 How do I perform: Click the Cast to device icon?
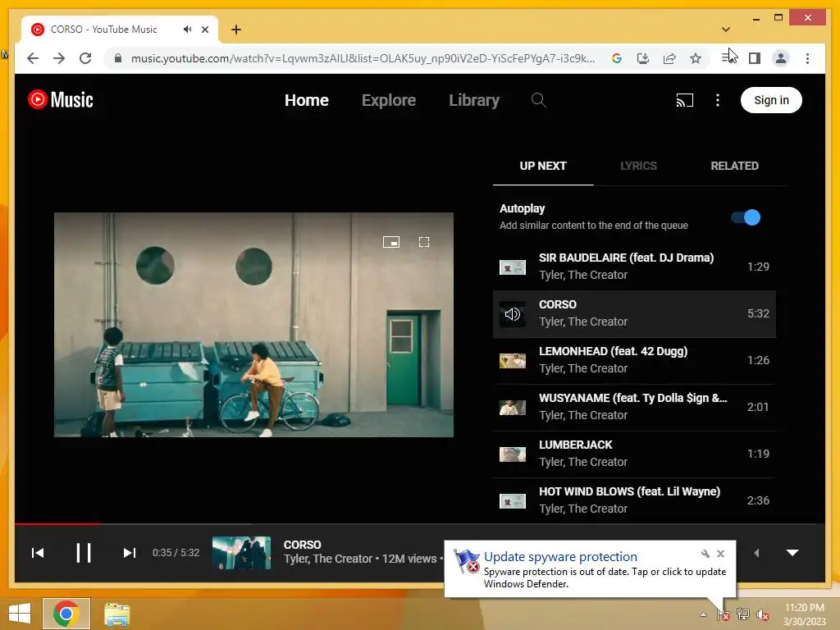685,100
